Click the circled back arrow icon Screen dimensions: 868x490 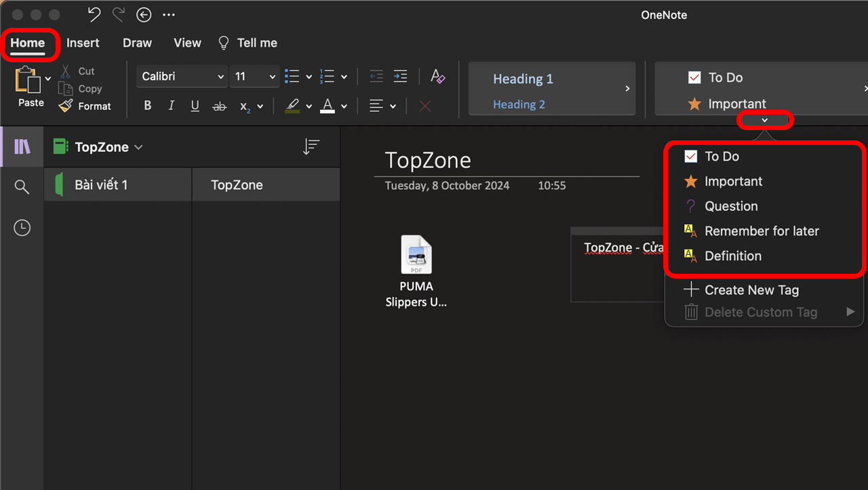point(144,14)
